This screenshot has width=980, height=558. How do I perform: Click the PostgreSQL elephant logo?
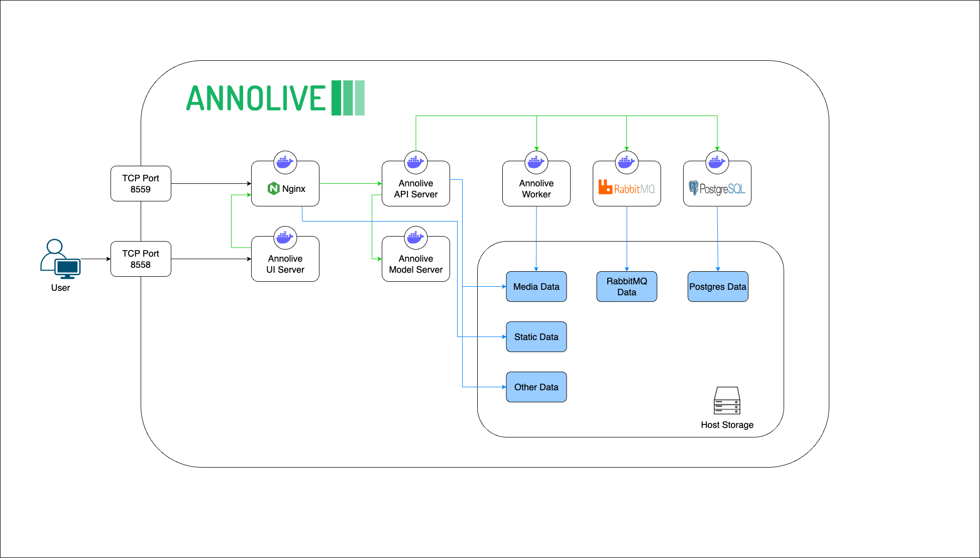tap(694, 188)
